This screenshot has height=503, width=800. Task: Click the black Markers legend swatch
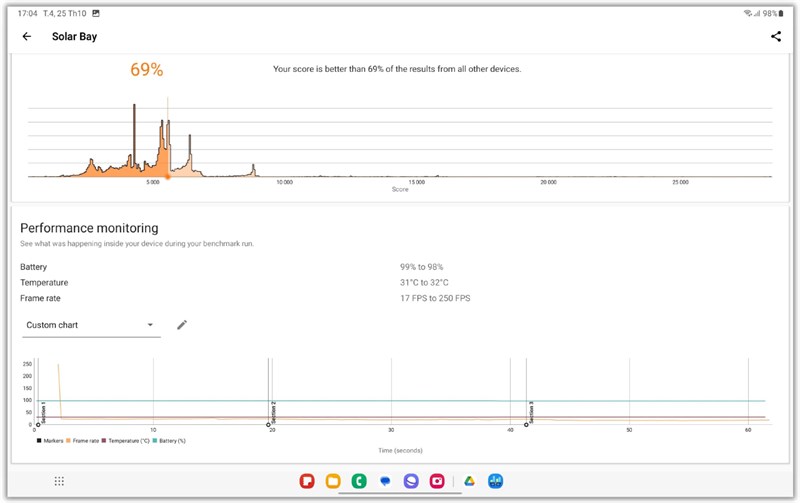coord(39,440)
